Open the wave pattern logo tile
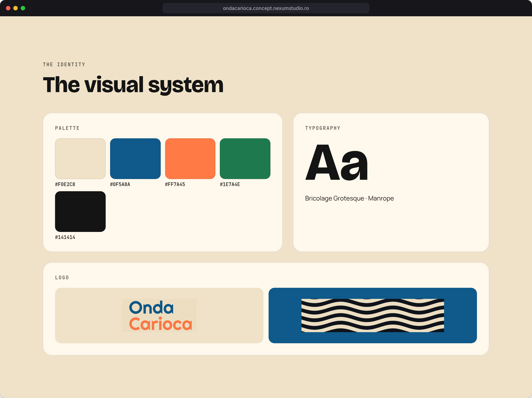Image resolution: width=532 pixels, height=398 pixels. coord(373,315)
